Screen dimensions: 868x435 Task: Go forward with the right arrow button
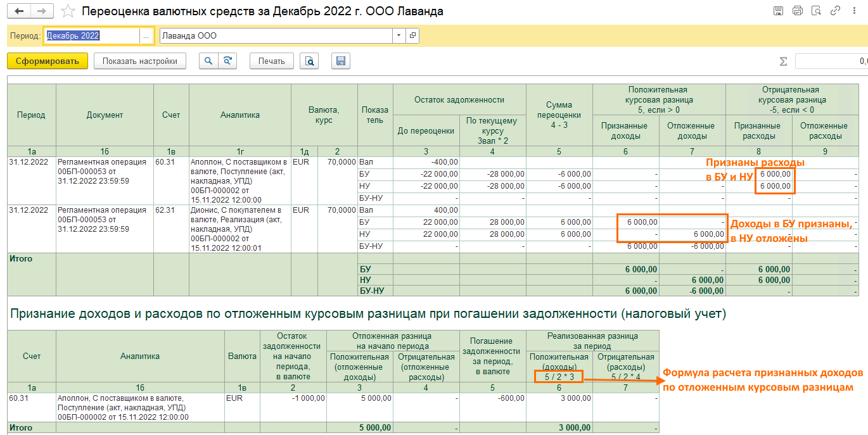[x=42, y=11]
